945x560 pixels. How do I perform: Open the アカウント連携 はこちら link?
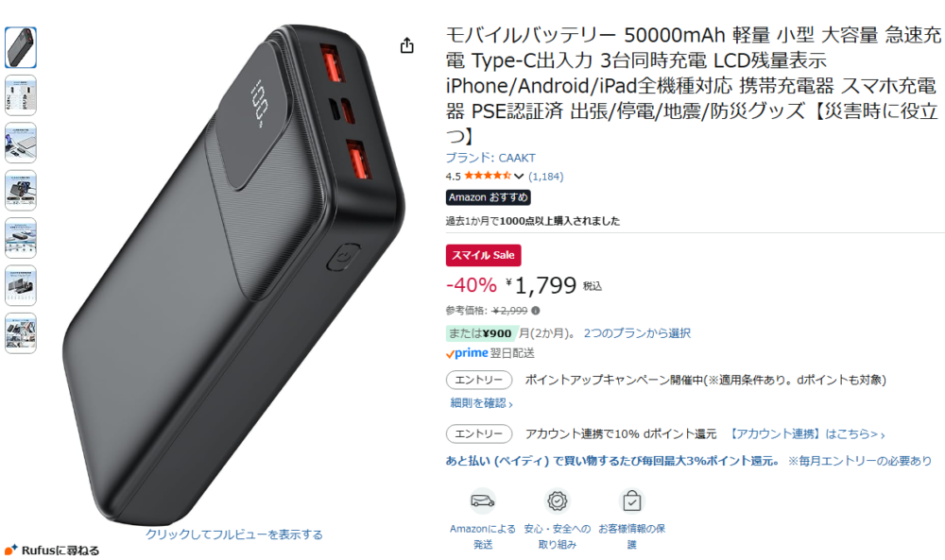click(806, 433)
